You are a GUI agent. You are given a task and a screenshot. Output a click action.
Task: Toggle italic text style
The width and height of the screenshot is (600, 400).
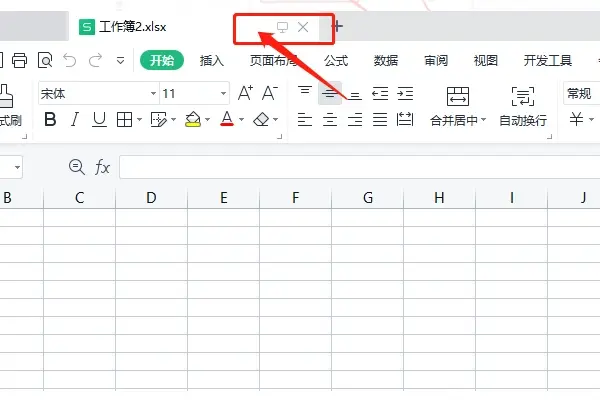74,120
